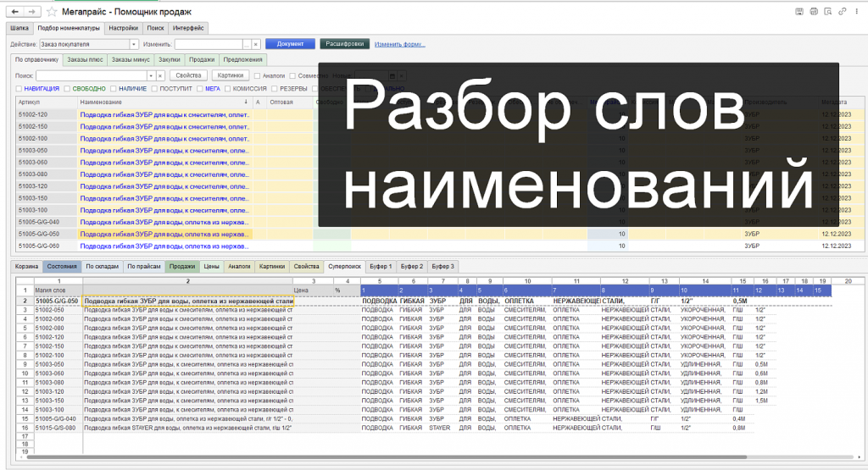Image resolution: width=868 pixels, height=470 pixels.
Task: Click the Свойства button
Action: click(x=188, y=75)
